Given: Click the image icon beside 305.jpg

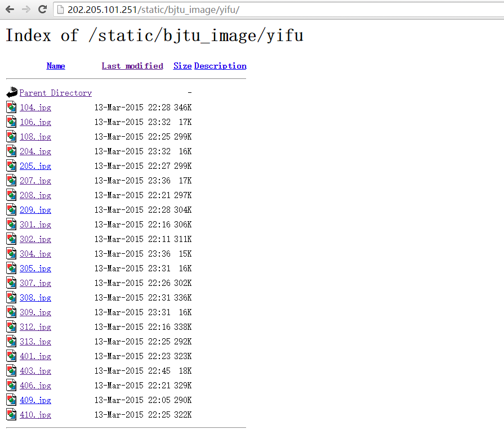Looking at the screenshot, I should click(x=11, y=268).
